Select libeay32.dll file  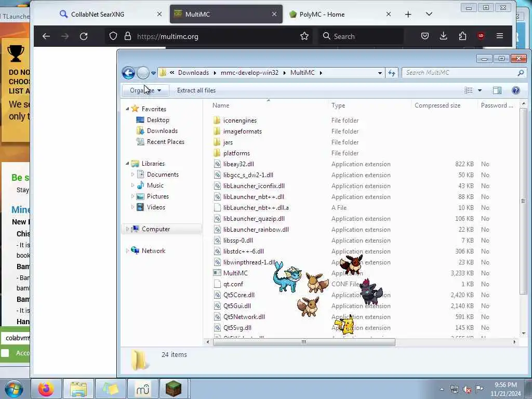(238, 164)
